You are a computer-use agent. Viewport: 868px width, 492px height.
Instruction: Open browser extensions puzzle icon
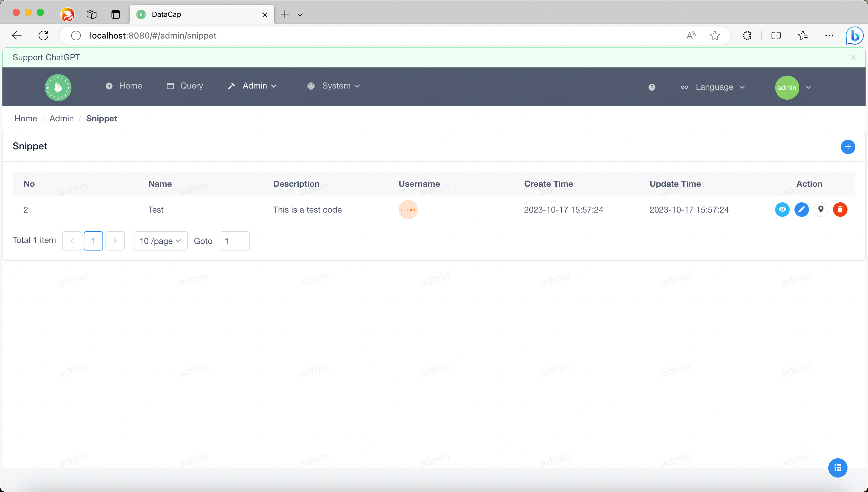point(747,36)
